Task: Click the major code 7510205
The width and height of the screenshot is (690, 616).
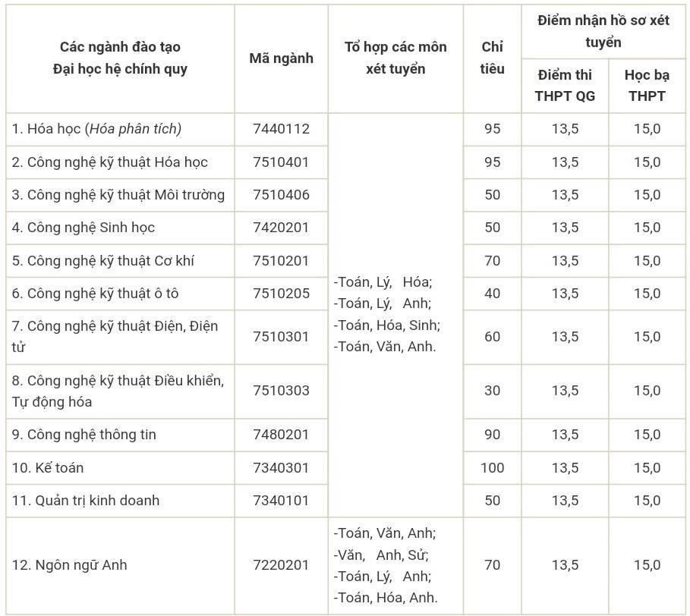Action: click(x=281, y=293)
